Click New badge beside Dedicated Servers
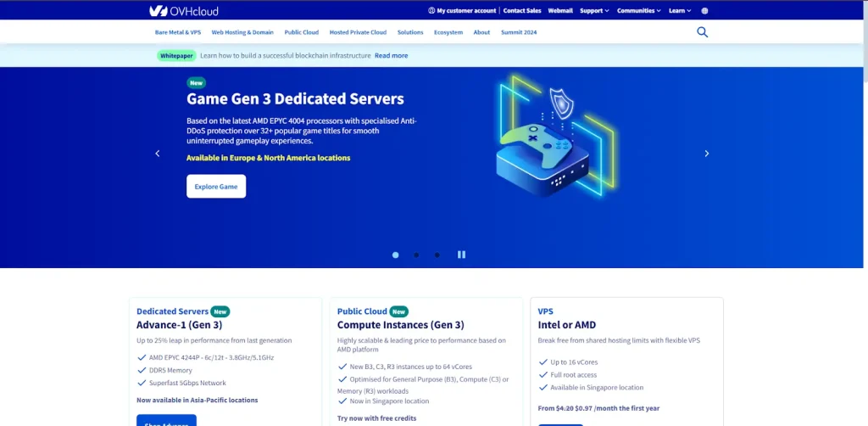The width and height of the screenshot is (868, 426). point(220,311)
